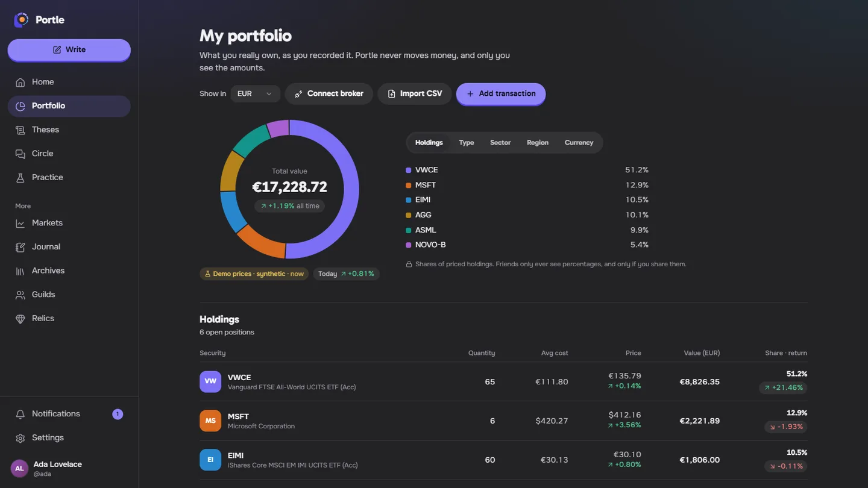Screen dimensions: 868x488
Task: Click the ASML legend row
Action: pos(527,230)
